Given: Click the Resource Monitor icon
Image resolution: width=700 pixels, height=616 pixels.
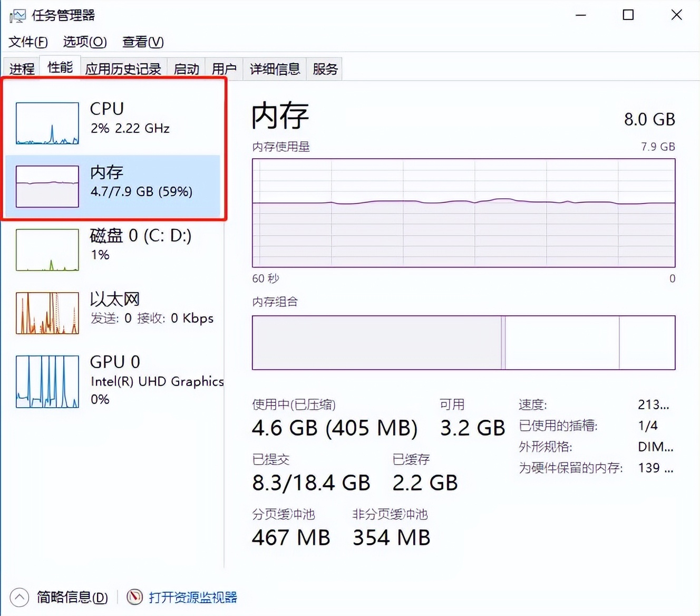Looking at the screenshot, I should click(x=134, y=597).
